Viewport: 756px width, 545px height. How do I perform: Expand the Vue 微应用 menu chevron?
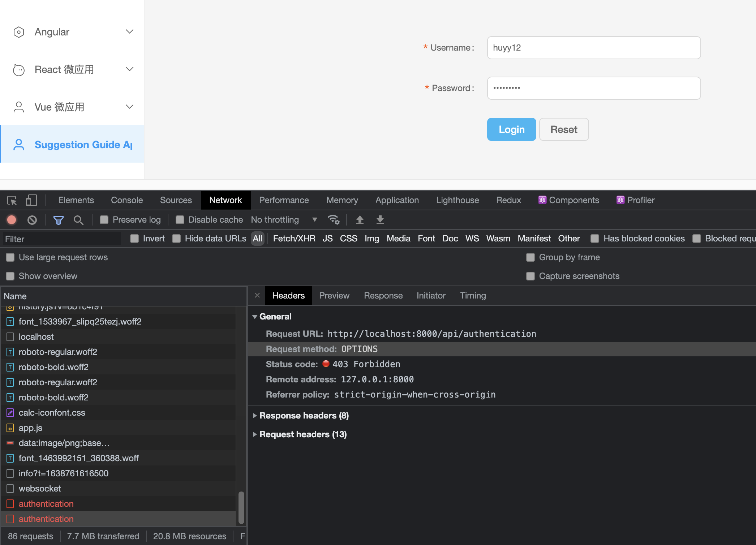pyautogui.click(x=130, y=107)
